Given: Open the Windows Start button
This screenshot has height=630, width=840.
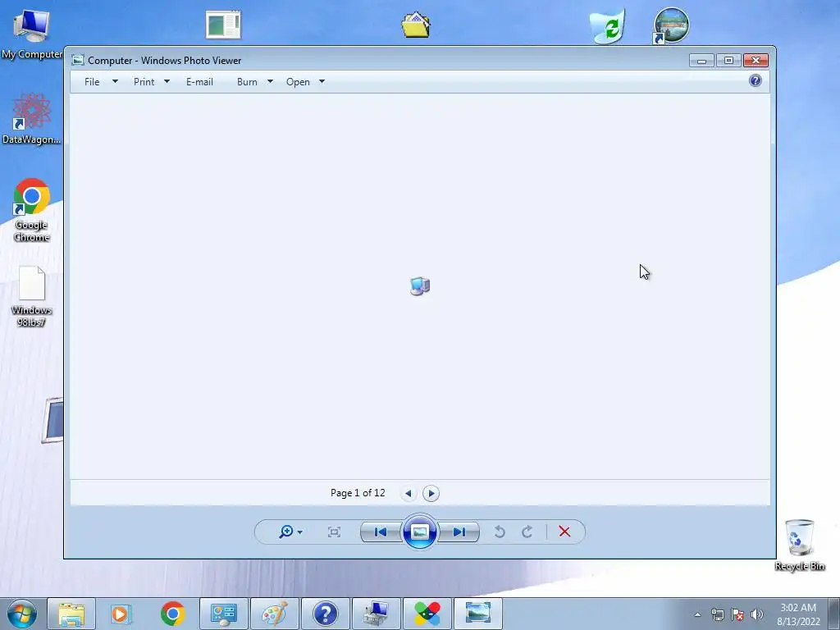Looking at the screenshot, I should 21,614.
